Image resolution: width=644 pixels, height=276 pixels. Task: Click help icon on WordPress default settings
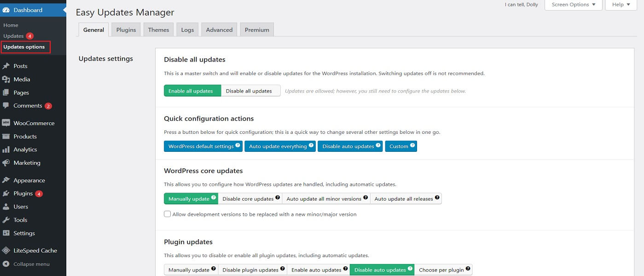(238, 145)
